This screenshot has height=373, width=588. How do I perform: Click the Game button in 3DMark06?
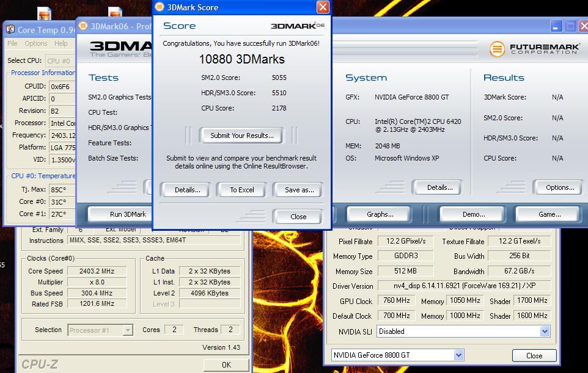tap(549, 214)
